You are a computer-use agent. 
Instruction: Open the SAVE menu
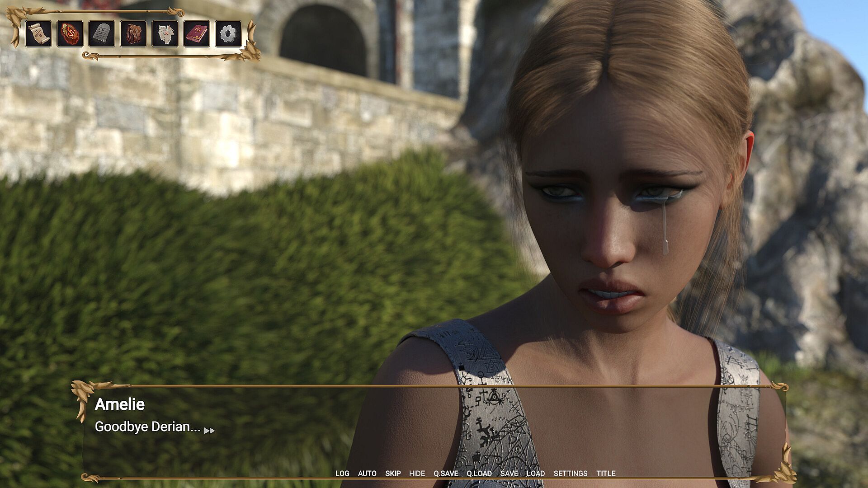(509, 474)
